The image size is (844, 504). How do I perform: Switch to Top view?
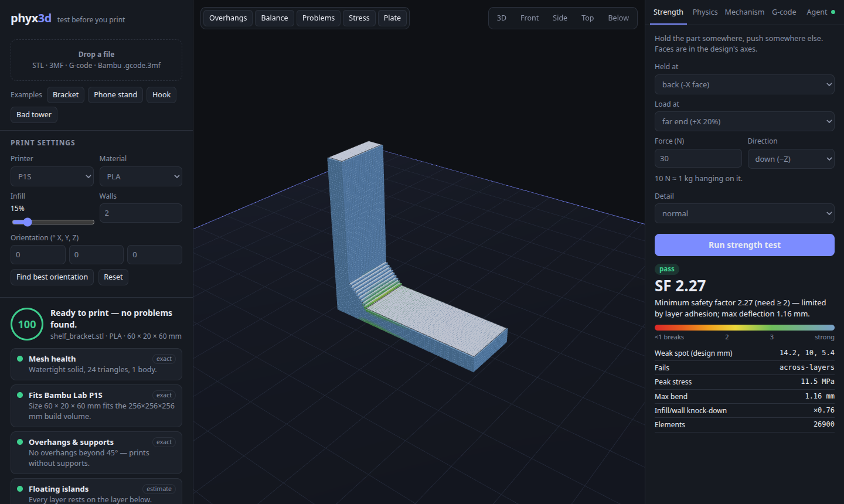click(587, 18)
